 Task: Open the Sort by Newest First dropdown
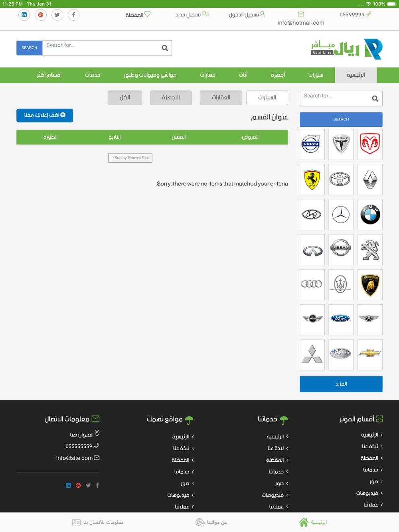click(x=130, y=158)
